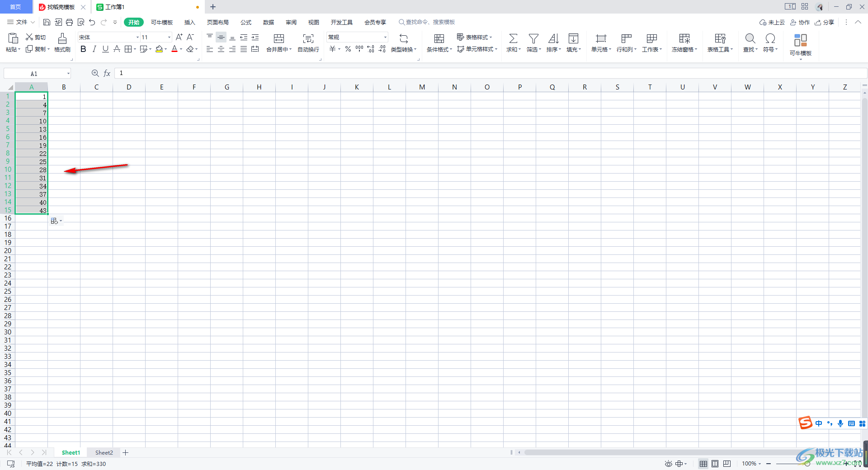Open the 页面布局 Page Layout tab
The image size is (868, 470).
pyautogui.click(x=218, y=22)
